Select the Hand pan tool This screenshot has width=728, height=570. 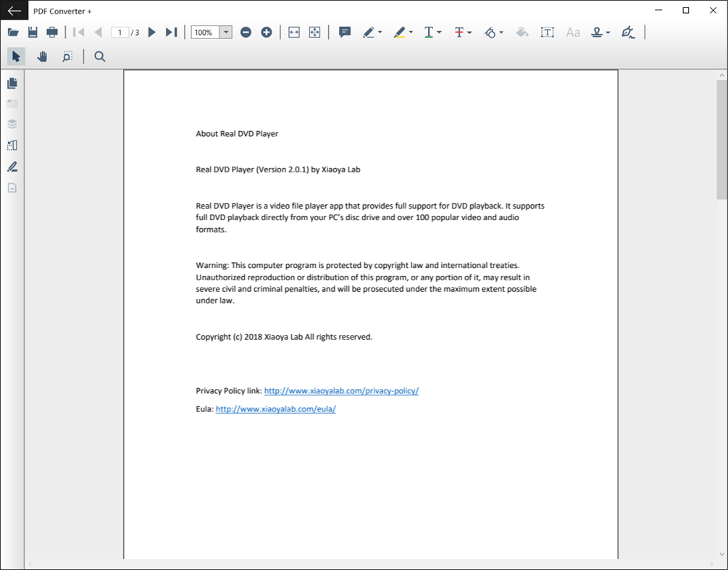click(x=41, y=56)
